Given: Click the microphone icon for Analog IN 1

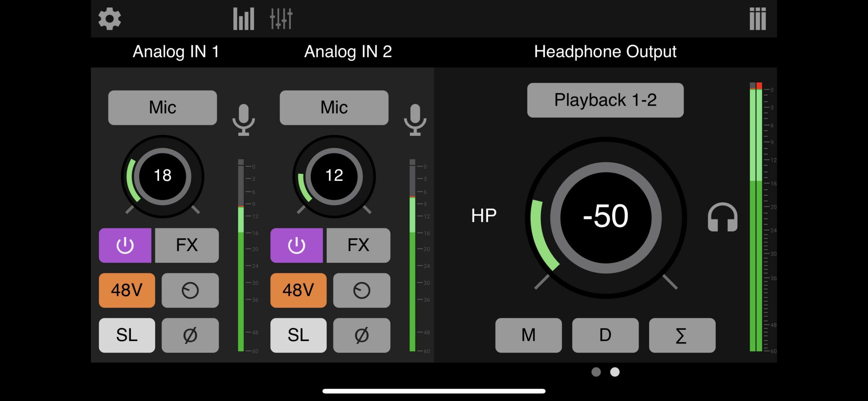Looking at the screenshot, I should pyautogui.click(x=243, y=120).
